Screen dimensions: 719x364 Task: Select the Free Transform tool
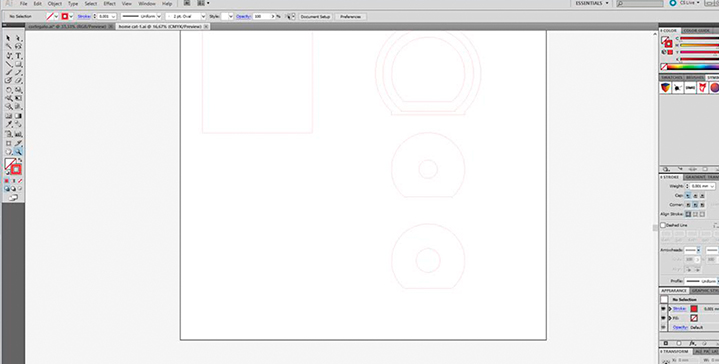(x=18, y=98)
